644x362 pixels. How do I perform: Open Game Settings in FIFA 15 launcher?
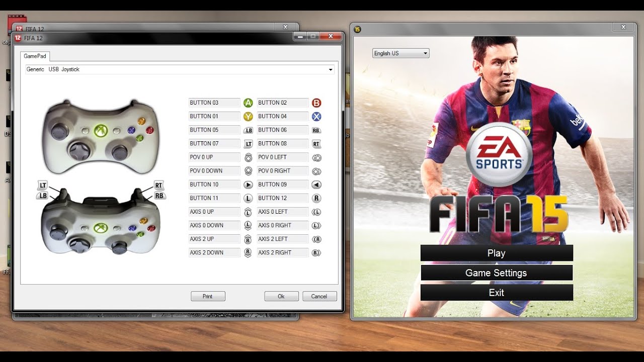click(x=497, y=273)
